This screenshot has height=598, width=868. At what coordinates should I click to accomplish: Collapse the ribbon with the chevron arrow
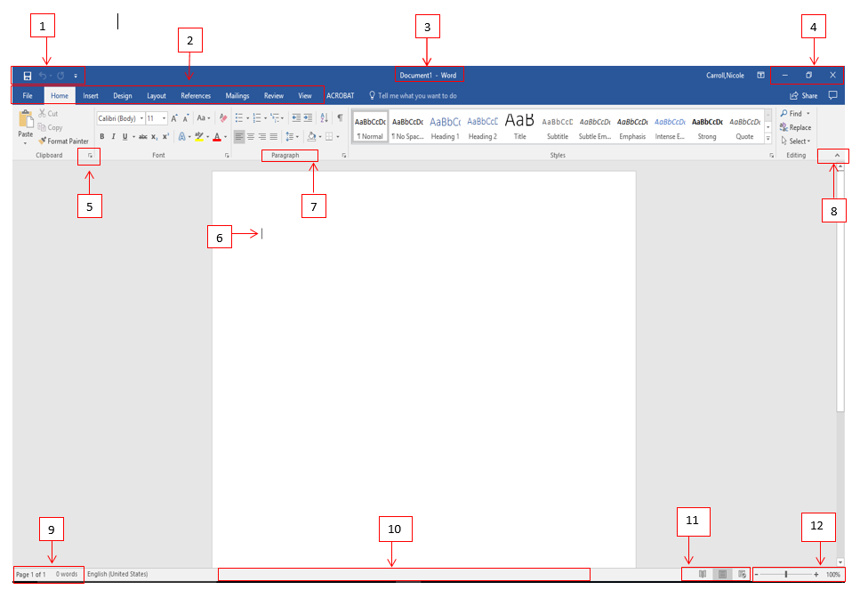tap(837, 156)
